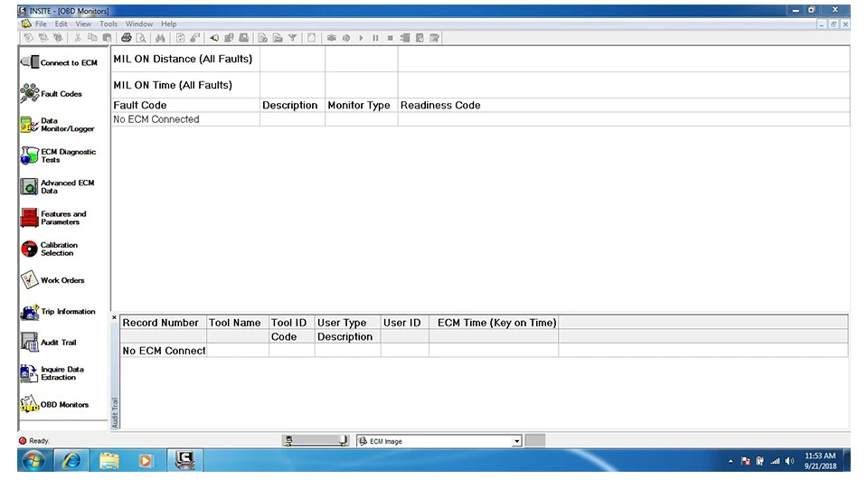Image resolution: width=868 pixels, height=489 pixels.
Task: Open Calibration Selection
Action: (49, 249)
